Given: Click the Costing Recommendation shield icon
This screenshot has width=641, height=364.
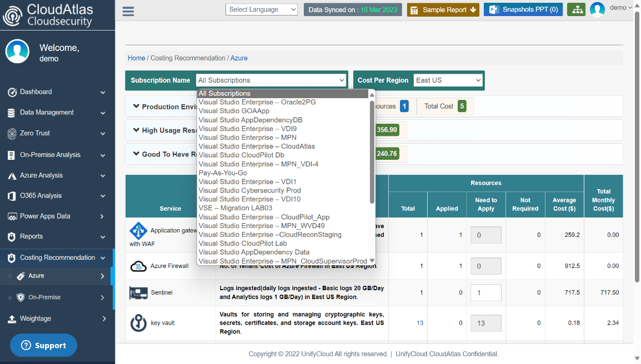Looking at the screenshot, I should click(12, 258).
